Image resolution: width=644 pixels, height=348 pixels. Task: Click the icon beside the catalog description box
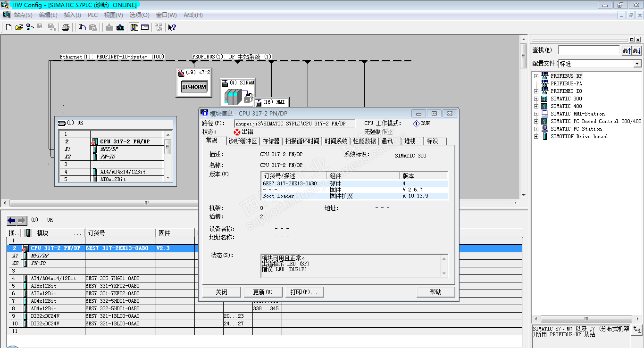(636, 329)
